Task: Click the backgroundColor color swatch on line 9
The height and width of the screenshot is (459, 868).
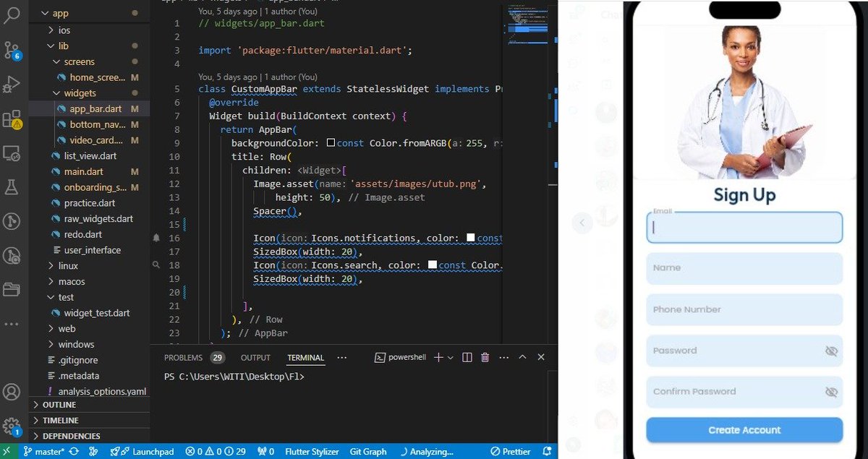Action: [x=331, y=143]
